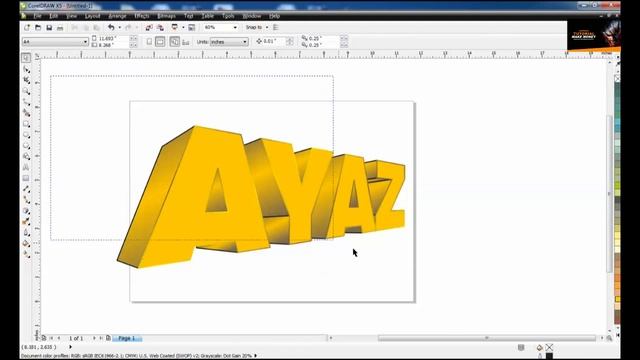Click the Snap to button
Image resolution: width=640 pixels, height=360 pixels.
pyautogui.click(x=254, y=27)
